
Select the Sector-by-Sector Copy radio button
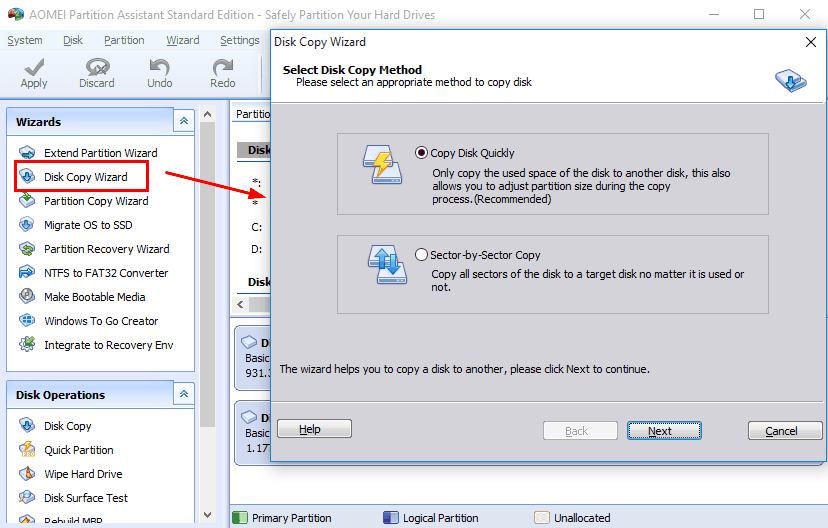421,254
